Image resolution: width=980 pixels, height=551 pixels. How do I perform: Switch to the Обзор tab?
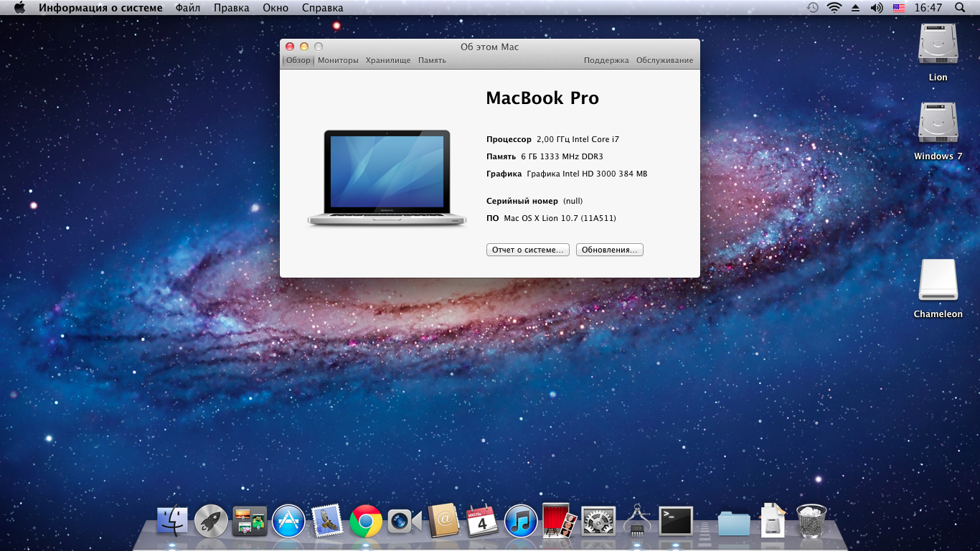(298, 60)
